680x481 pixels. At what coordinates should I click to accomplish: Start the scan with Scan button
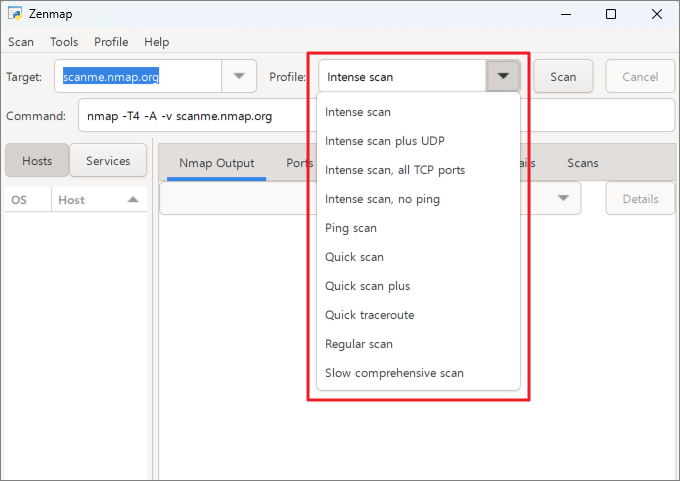[x=563, y=77]
